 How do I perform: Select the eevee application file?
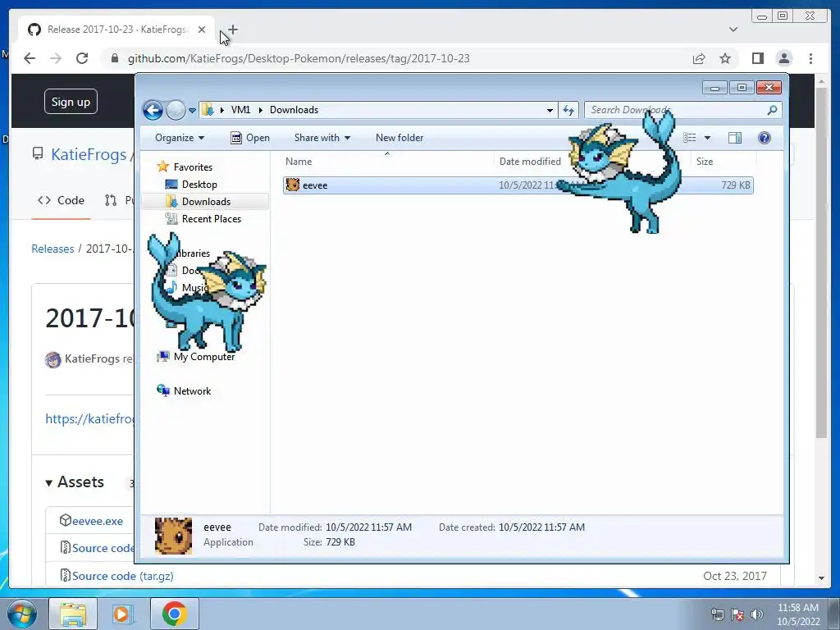(x=518, y=185)
